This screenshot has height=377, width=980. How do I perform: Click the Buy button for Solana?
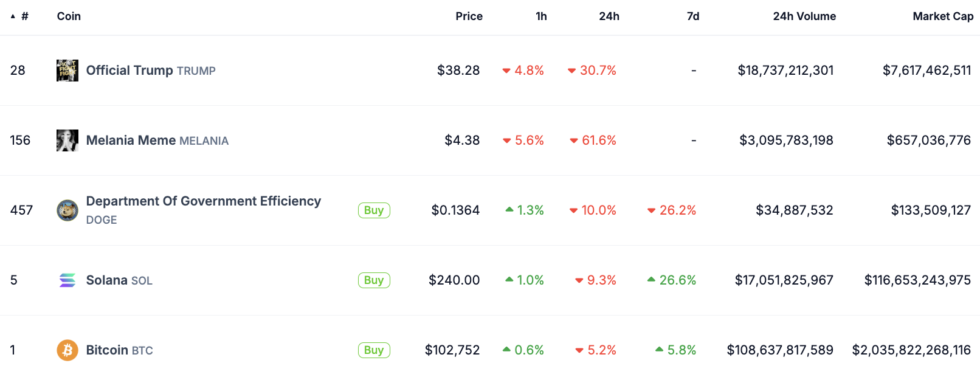[373, 280]
